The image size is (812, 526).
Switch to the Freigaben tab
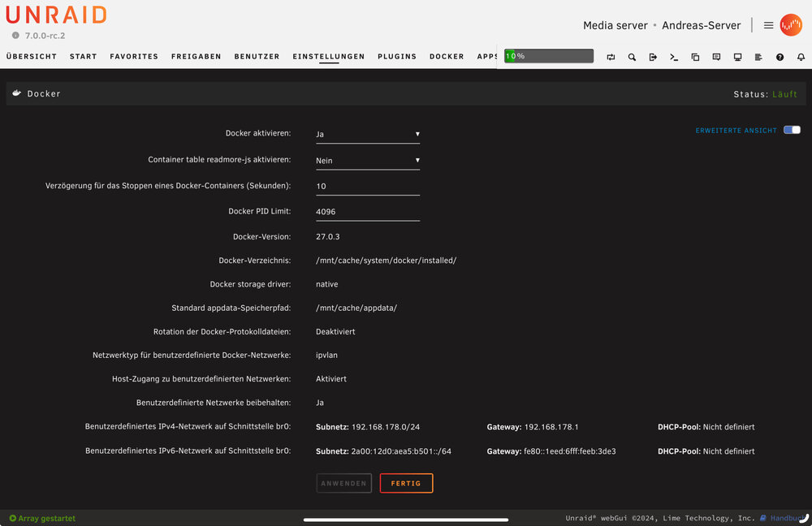click(197, 57)
